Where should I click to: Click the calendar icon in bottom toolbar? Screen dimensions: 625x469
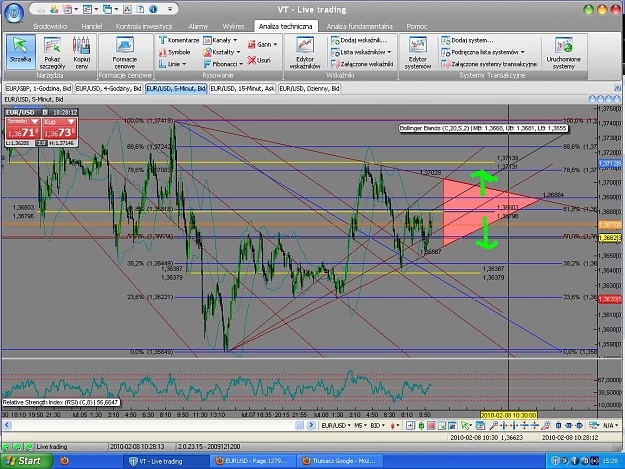tap(480, 426)
